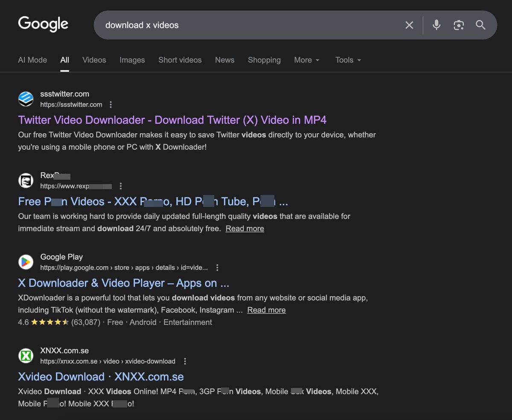Open three-dot menu for xnxx.com.se result
This screenshot has height=420, width=512.
tap(185, 361)
